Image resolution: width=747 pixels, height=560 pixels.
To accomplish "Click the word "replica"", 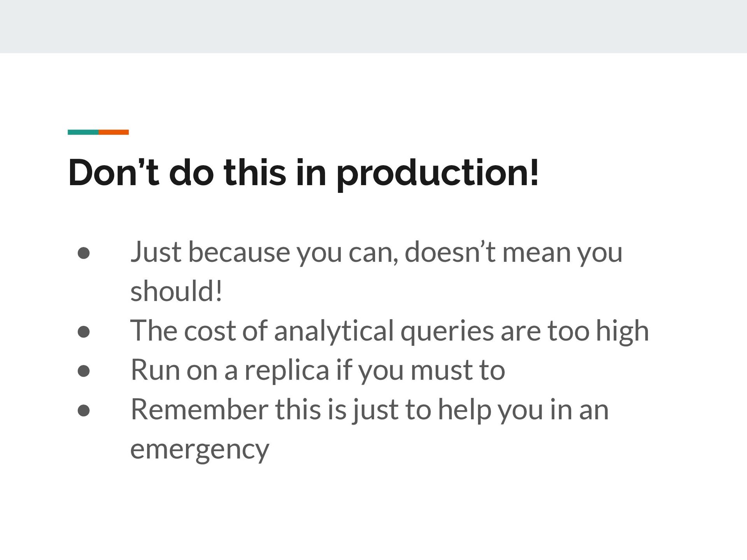I will coord(287,371).
